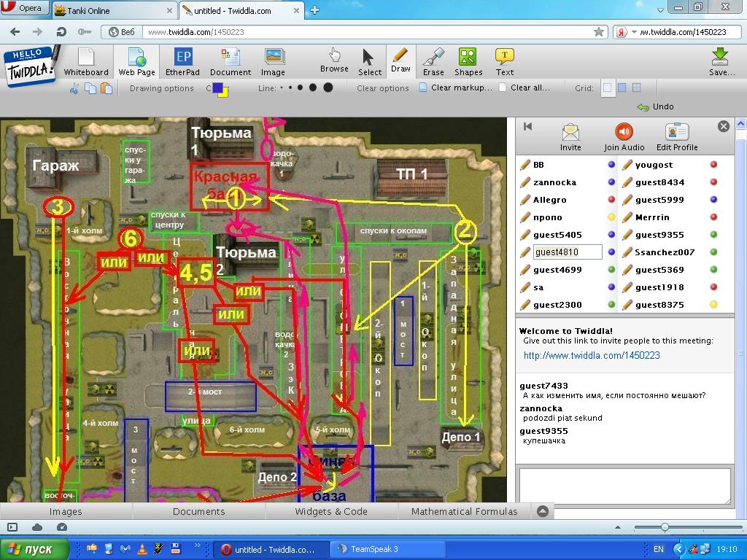747x560 pixels.
Task: Select the Browse hand tool
Action: (x=334, y=60)
